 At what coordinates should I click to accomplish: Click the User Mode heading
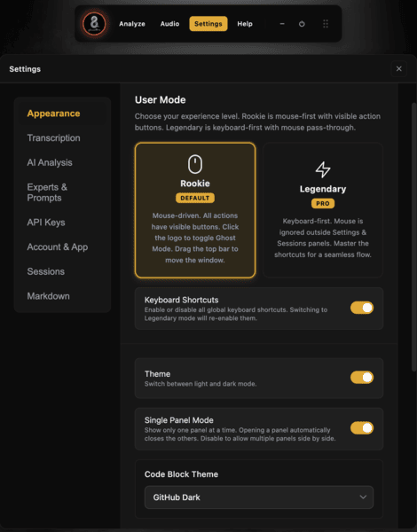pyautogui.click(x=161, y=99)
